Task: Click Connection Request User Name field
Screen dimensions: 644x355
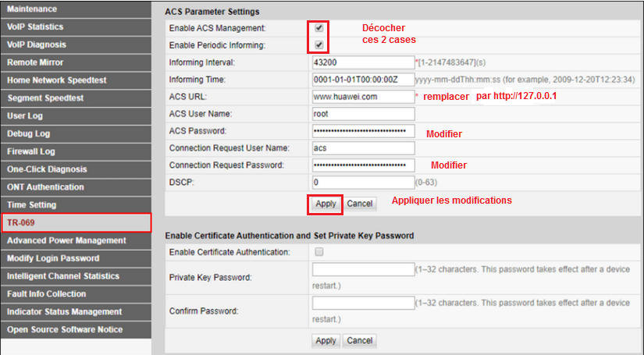Action: 362,148
